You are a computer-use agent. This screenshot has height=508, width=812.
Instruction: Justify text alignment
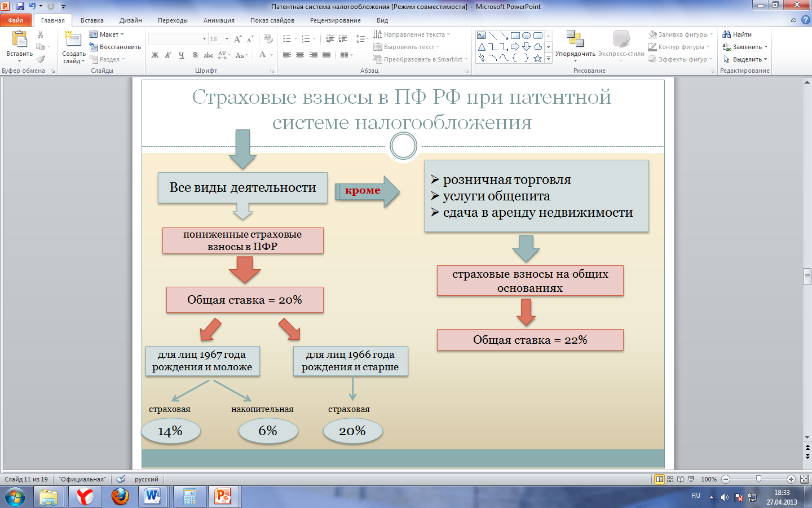[x=326, y=55]
